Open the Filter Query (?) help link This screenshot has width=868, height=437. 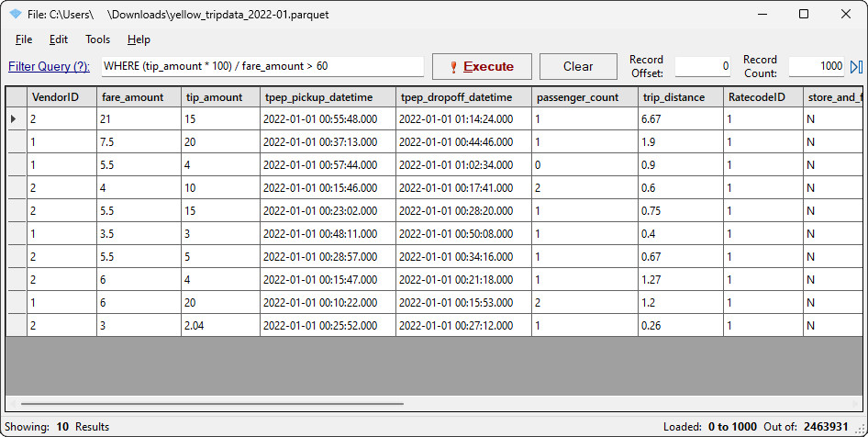click(x=49, y=66)
